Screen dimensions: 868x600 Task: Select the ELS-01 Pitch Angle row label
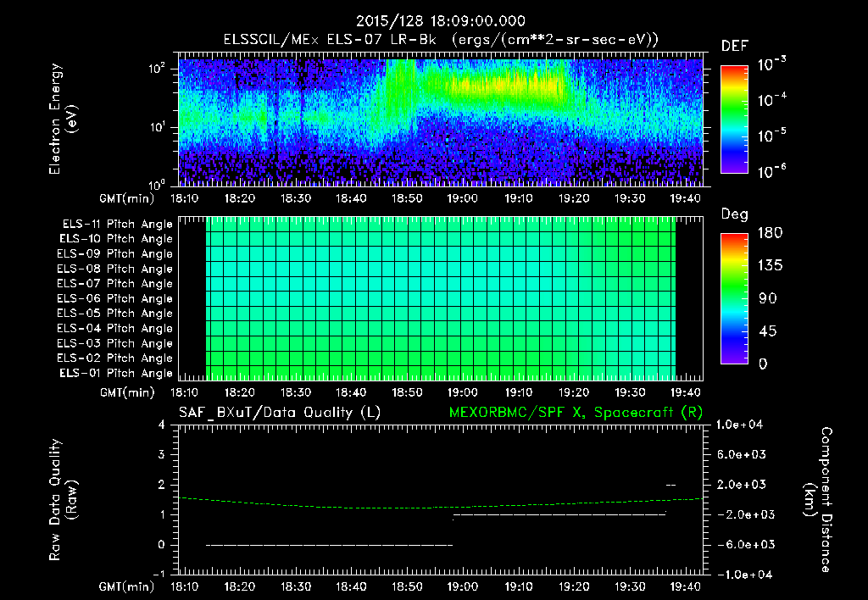point(116,373)
